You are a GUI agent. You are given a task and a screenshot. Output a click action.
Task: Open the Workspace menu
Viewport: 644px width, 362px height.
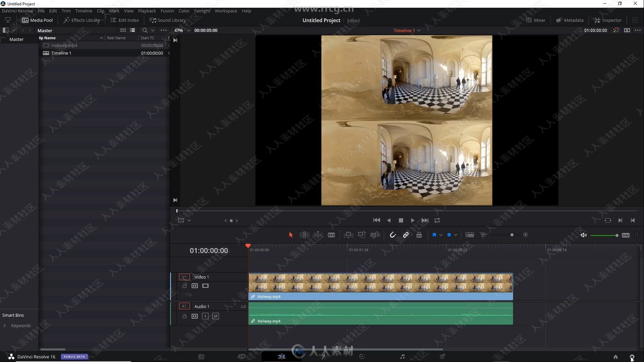tap(226, 11)
